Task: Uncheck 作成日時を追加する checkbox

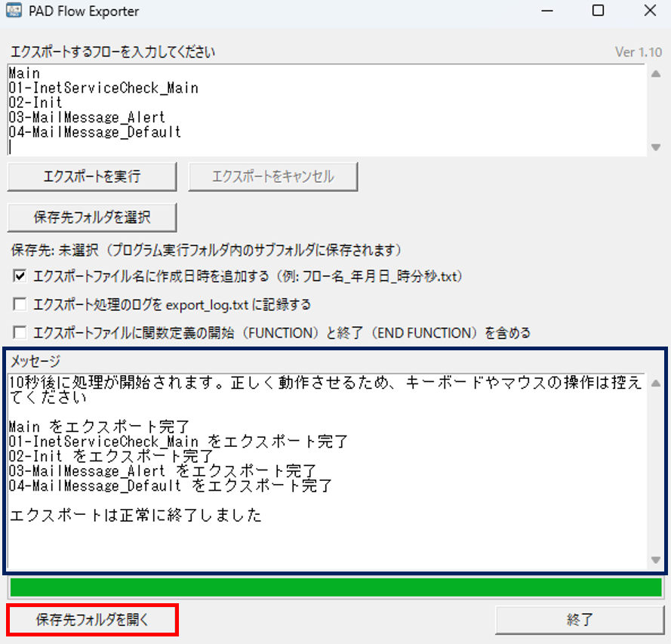Action: [20, 276]
